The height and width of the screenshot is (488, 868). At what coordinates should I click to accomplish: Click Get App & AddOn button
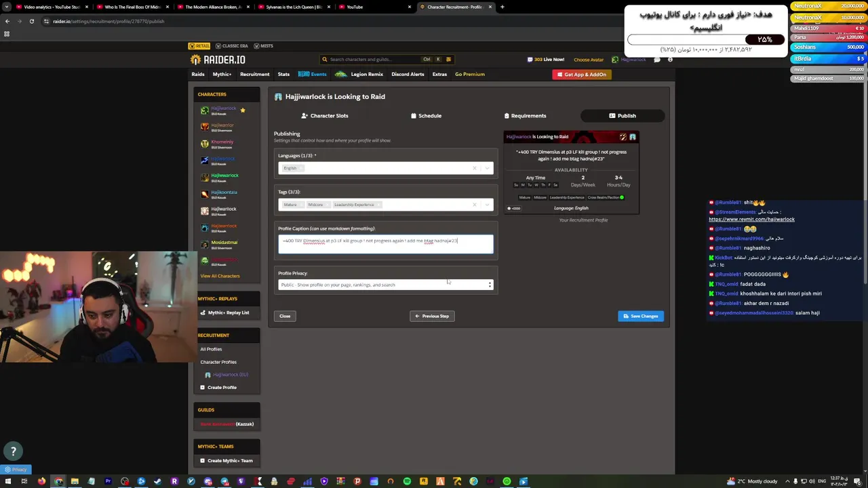pyautogui.click(x=582, y=75)
